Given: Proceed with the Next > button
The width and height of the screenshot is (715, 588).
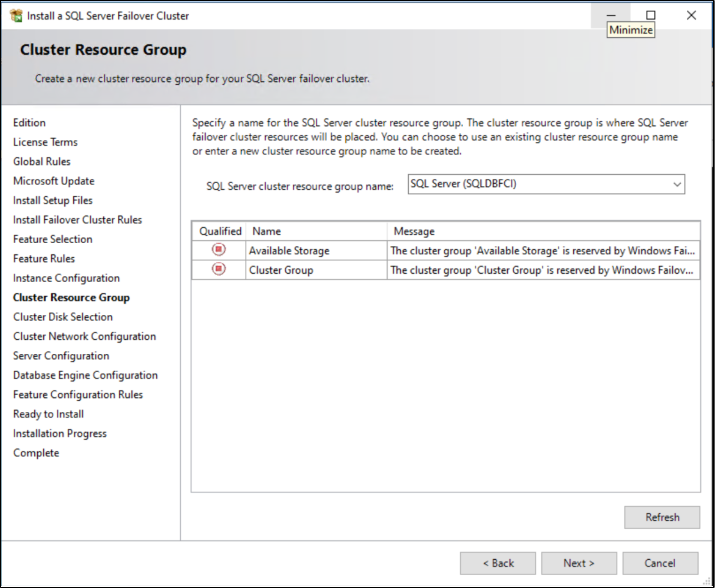Looking at the screenshot, I should (579, 563).
